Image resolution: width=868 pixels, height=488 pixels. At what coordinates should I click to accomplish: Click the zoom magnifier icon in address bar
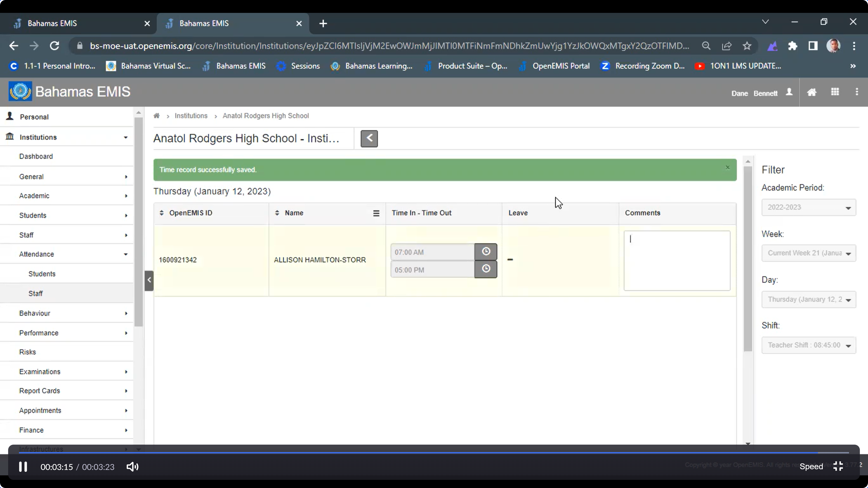point(706,46)
